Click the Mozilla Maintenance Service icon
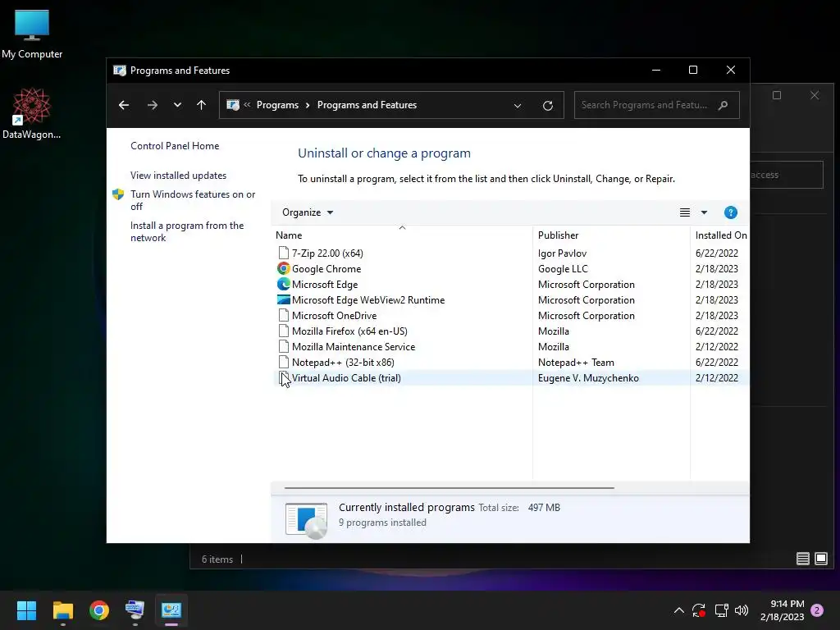Viewport: 840px width, 630px height. (284, 347)
